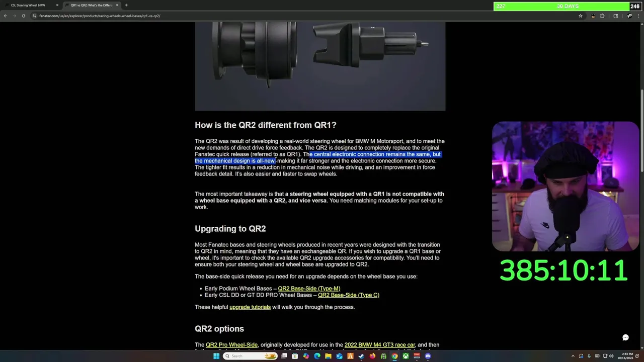Click the streamer webcam overlay

[566, 187]
